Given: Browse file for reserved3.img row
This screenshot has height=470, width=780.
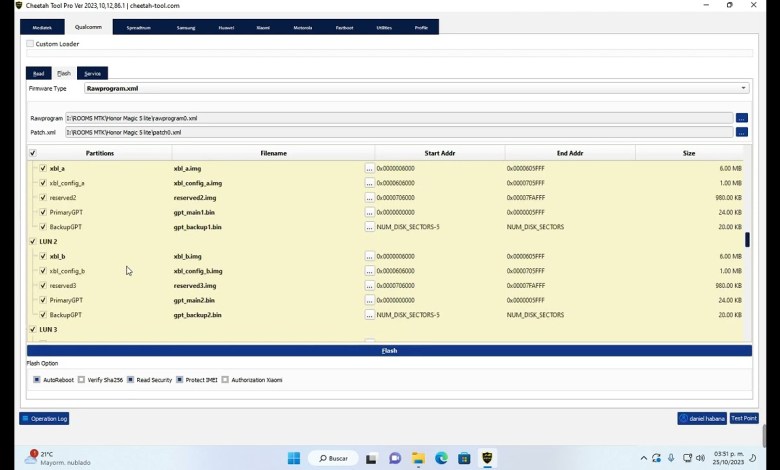Looking at the screenshot, I should pos(369,286).
